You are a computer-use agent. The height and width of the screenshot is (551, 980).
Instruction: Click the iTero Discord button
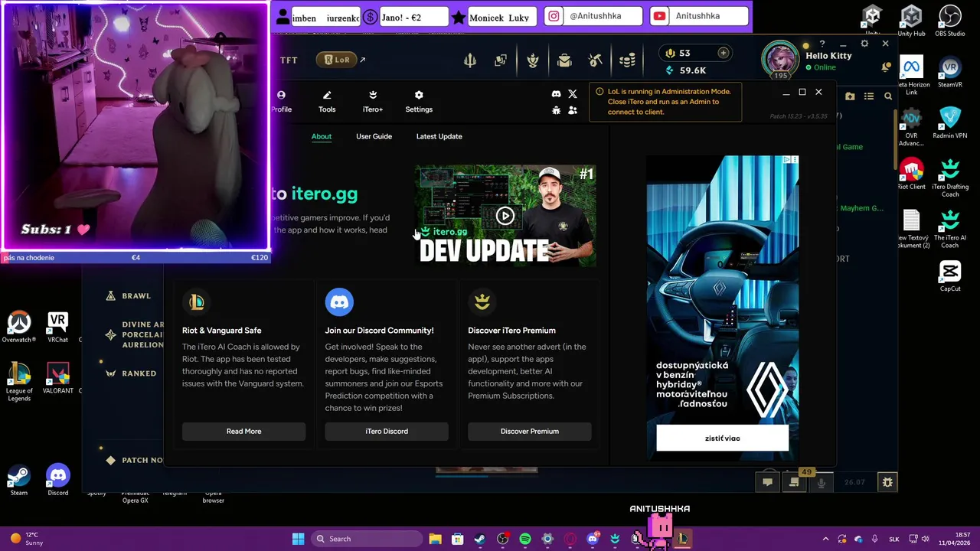[x=387, y=431]
